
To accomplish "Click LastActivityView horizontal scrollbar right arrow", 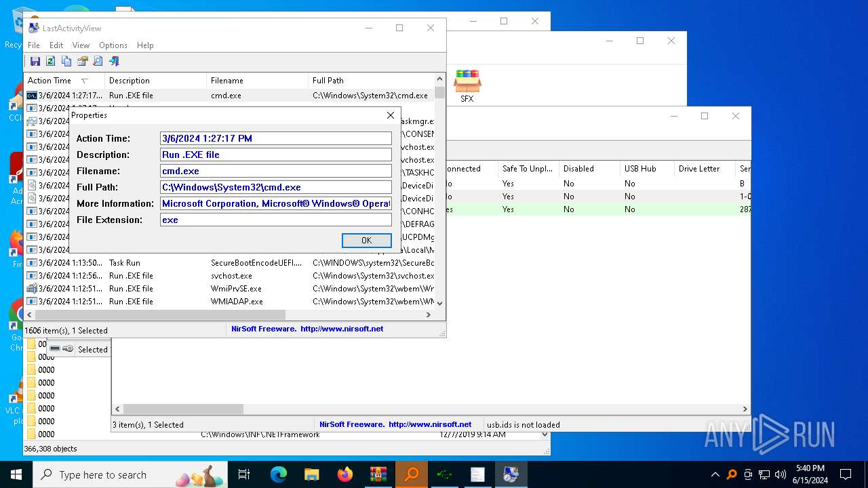I will tap(429, 315).
